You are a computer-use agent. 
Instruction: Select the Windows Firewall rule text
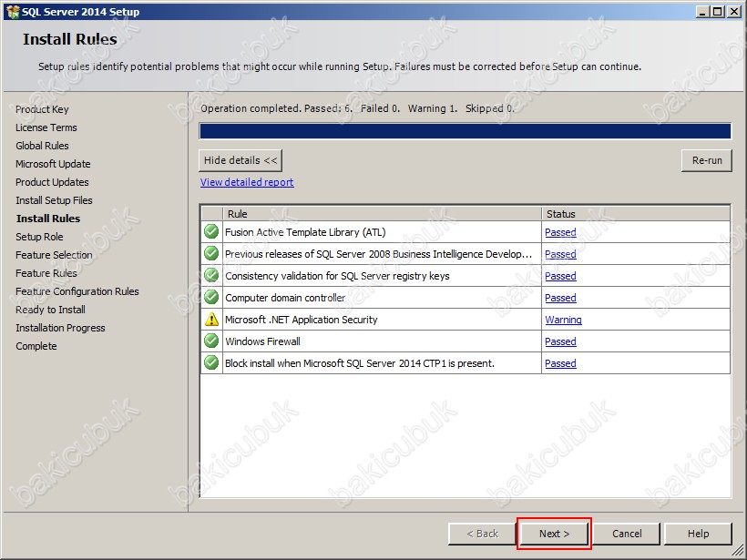pyautogui.click(x=262, y=341)
